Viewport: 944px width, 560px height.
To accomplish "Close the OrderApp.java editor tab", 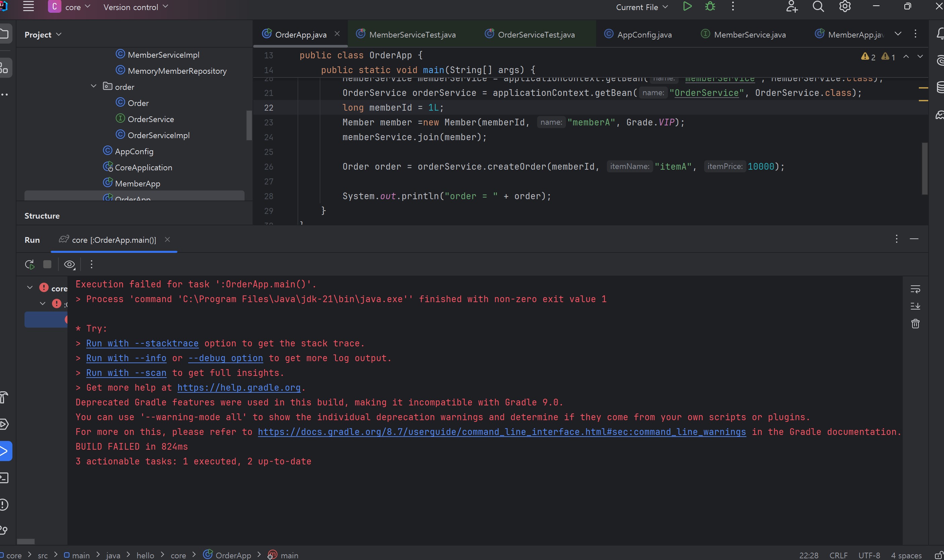I will click(x=337, y=34).
